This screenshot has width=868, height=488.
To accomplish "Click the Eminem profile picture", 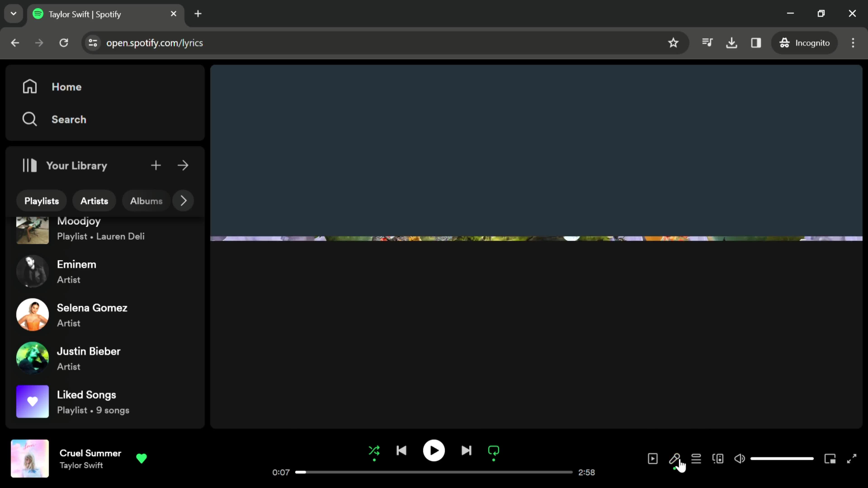I will (x=33, y=271).
